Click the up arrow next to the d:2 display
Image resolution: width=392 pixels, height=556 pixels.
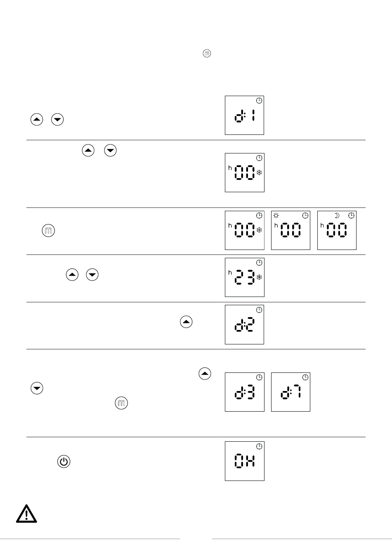pyautogui.click(x=186, y=322)
